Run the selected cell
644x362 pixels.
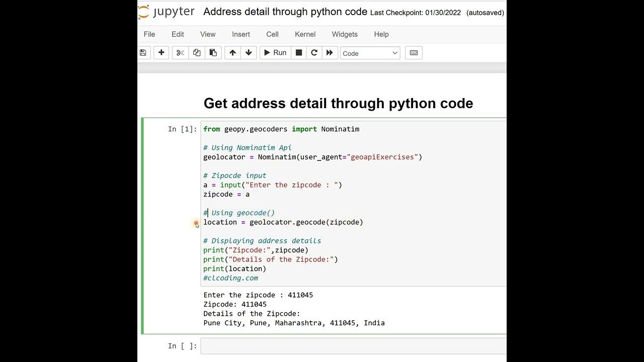[275, 53]
